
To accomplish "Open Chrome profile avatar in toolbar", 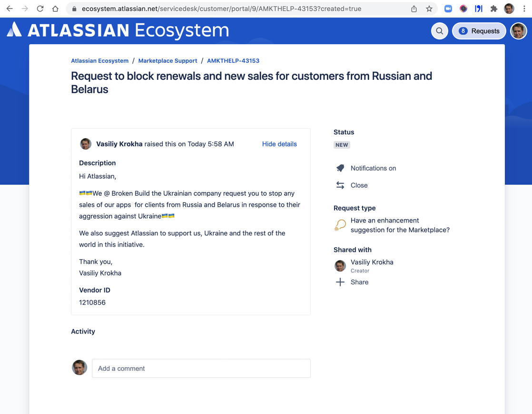I will point(509,9).
